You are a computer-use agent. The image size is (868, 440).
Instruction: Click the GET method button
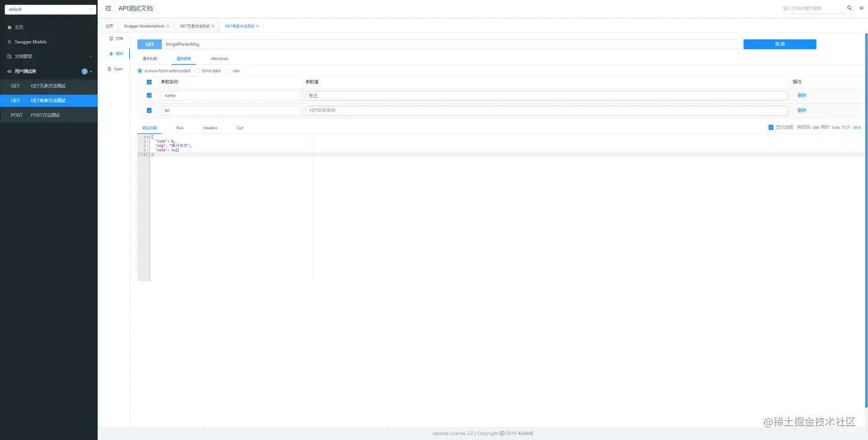[x=149, y=44]
